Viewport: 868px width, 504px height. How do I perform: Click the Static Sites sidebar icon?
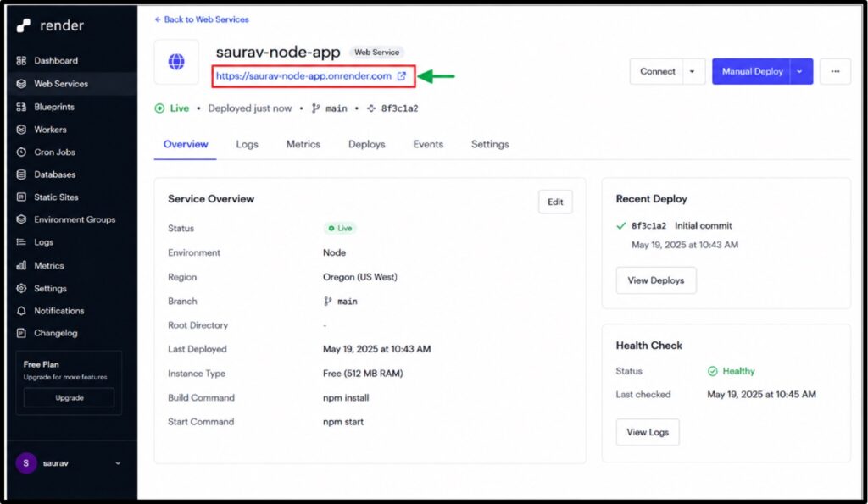(x=21, y=197)
